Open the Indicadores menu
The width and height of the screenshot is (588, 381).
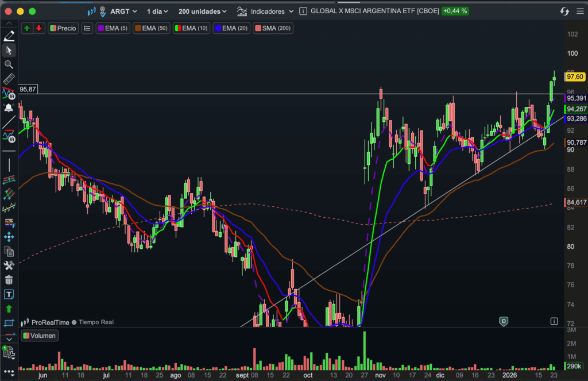pyautogui.click(x=265, y=11)
